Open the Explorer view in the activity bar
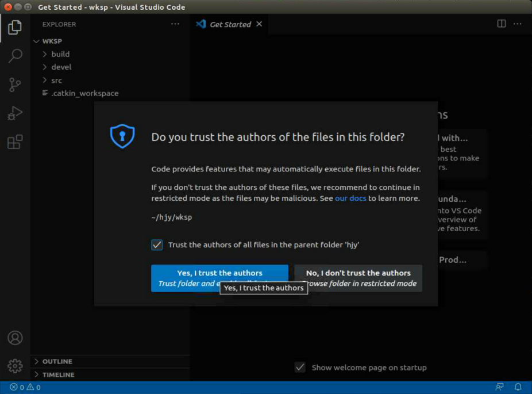 (14, 27)
